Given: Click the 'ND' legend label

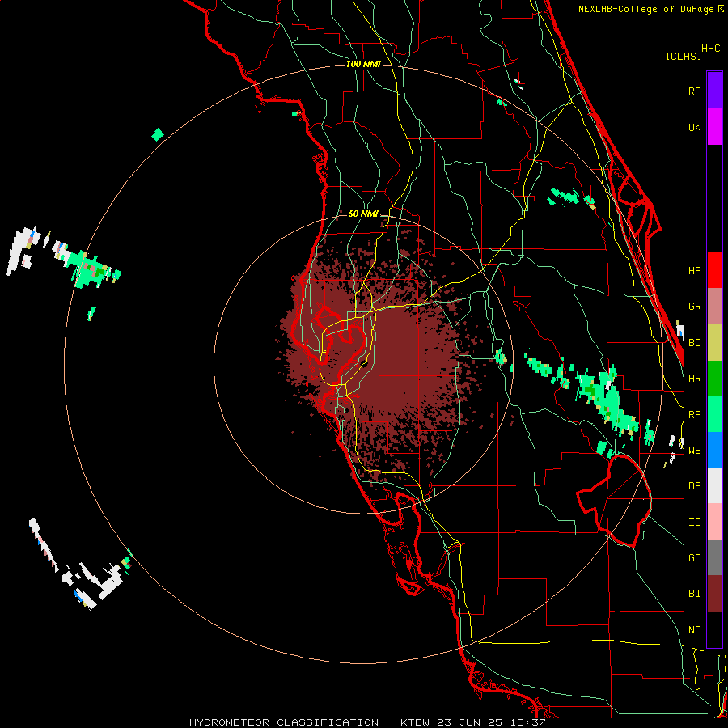Looking at the screenshot, I should tap(695, 630).
